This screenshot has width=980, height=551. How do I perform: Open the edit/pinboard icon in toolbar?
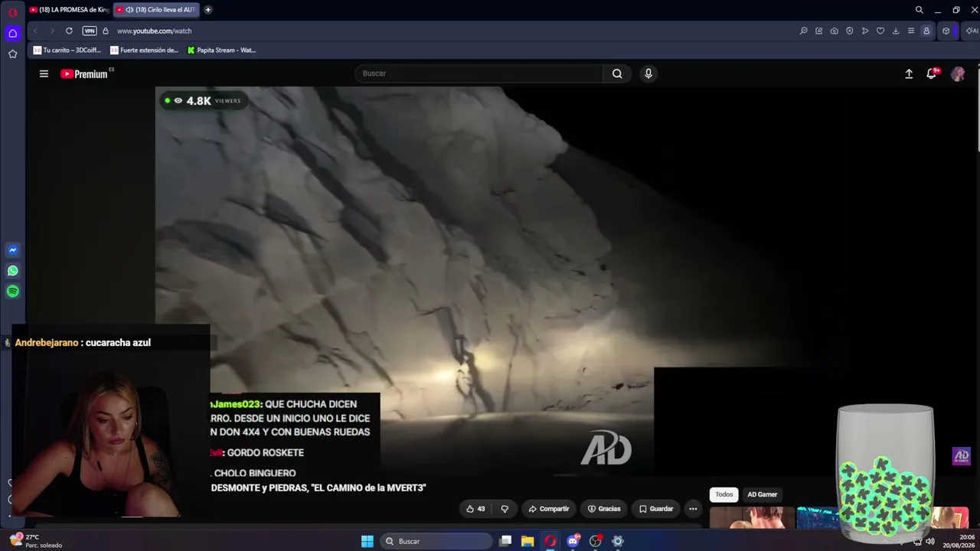[x=818, y=31]
